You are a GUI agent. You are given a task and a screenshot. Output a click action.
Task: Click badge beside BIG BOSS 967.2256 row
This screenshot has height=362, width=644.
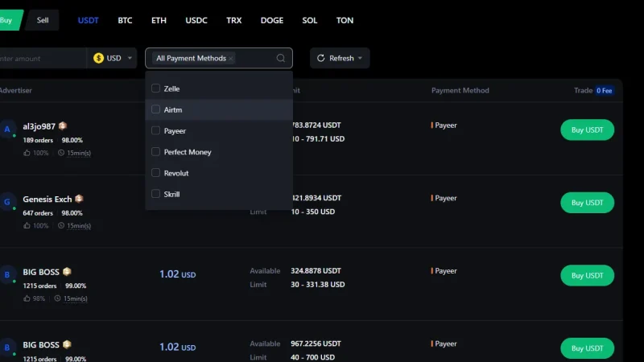point(67,344)
